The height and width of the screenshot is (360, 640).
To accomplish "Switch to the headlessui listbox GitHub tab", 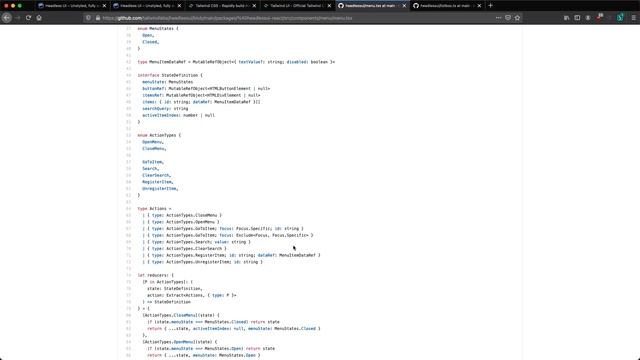I will (x=446, y=6).
